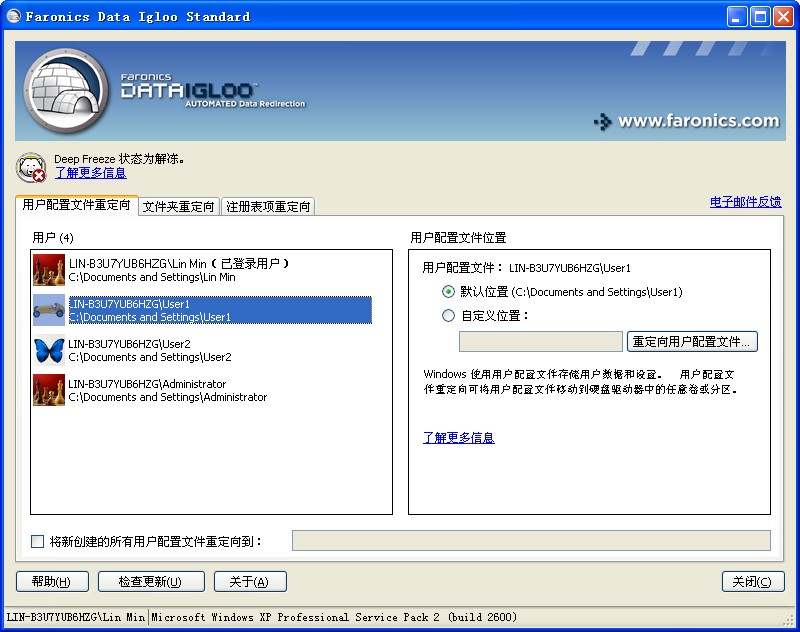Image resolution: width=800 pixels, height=632 pixels.
Task: Open the 电子邮件反馈 link
Action: (x=745, y=202)
